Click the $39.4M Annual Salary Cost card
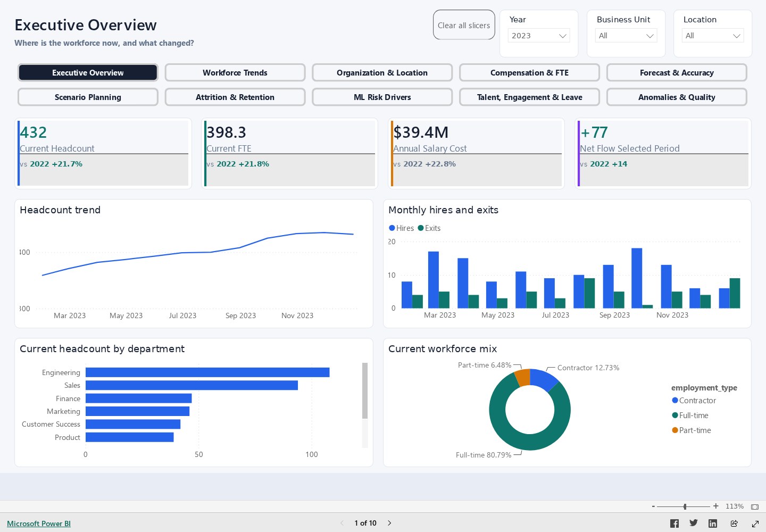Image resolution: width=766 pixels, height=532 pixels. (477, 153)
